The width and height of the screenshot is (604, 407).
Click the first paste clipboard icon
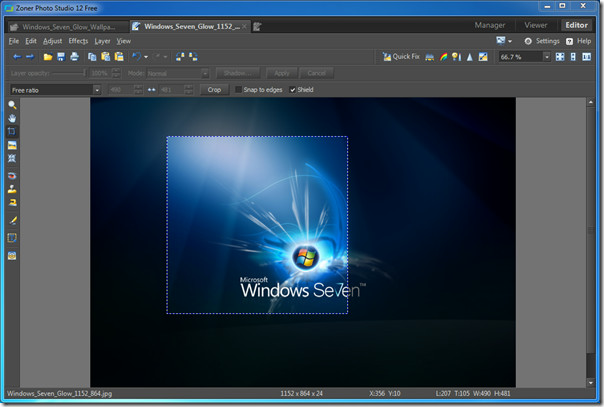pos(106,57)
